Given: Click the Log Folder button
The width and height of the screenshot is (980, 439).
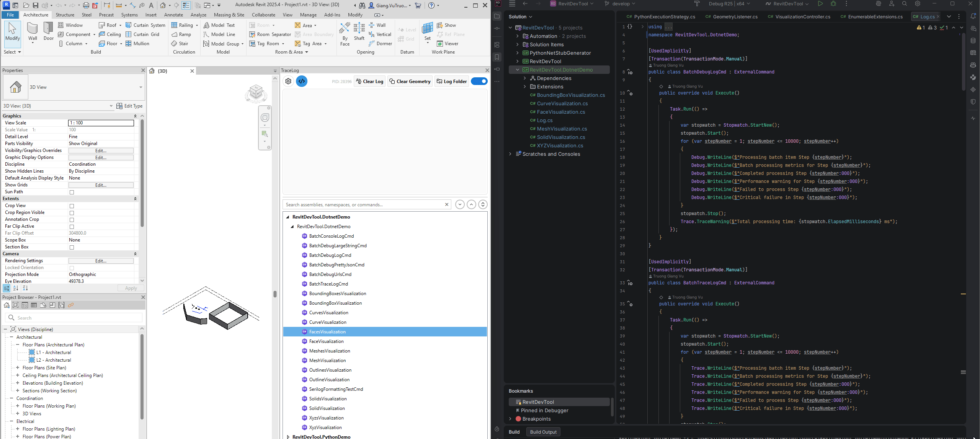Looking at the screenshot, I should coord(452,81).
